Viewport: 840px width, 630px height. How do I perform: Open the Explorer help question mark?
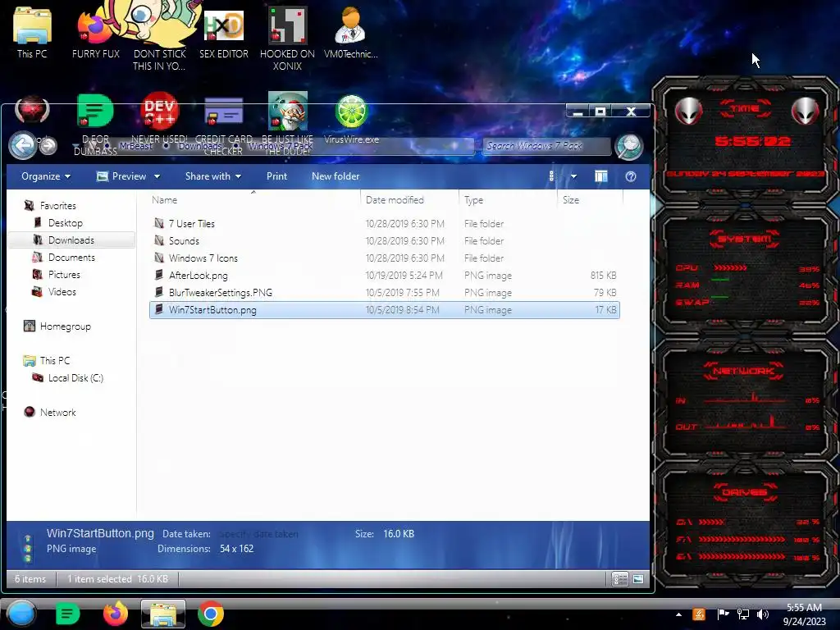(631, 176)
